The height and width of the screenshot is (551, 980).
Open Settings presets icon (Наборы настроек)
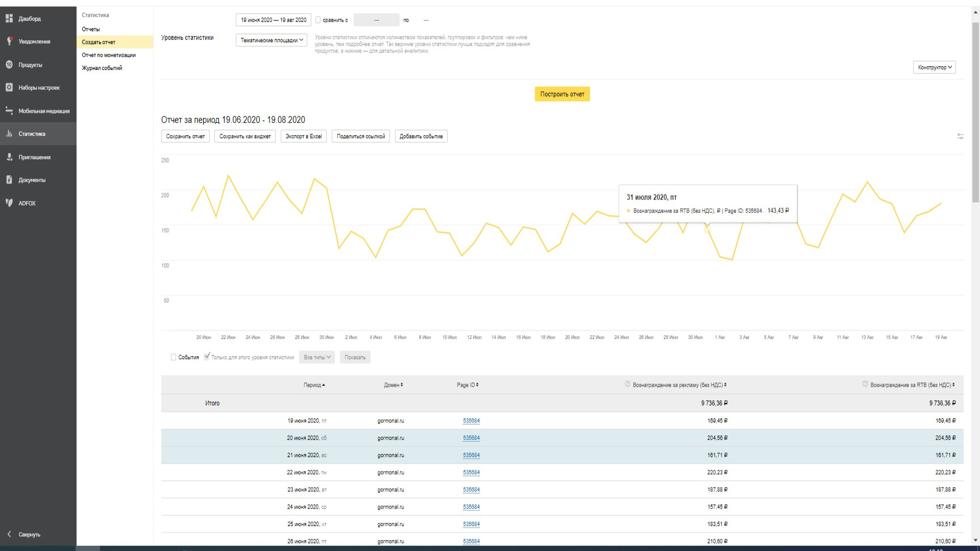9,88
